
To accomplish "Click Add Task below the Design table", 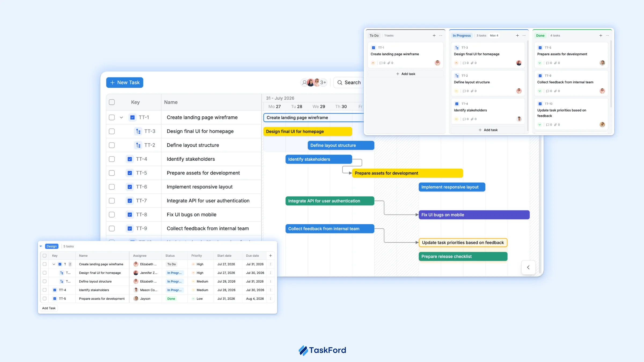I will 49,308.
